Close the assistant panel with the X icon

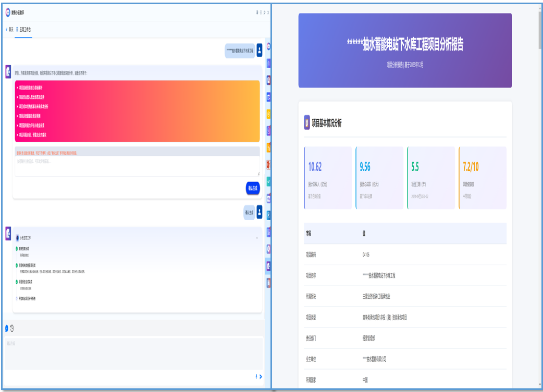pos(268,12)
